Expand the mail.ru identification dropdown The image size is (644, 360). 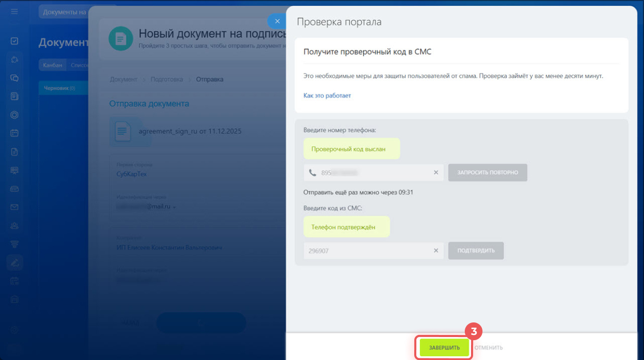174,207
